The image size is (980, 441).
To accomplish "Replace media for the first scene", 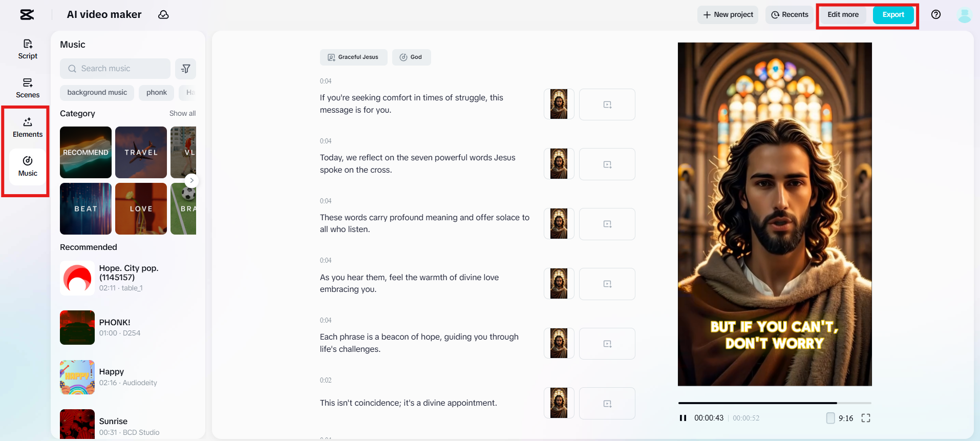I will click(607, 104).
